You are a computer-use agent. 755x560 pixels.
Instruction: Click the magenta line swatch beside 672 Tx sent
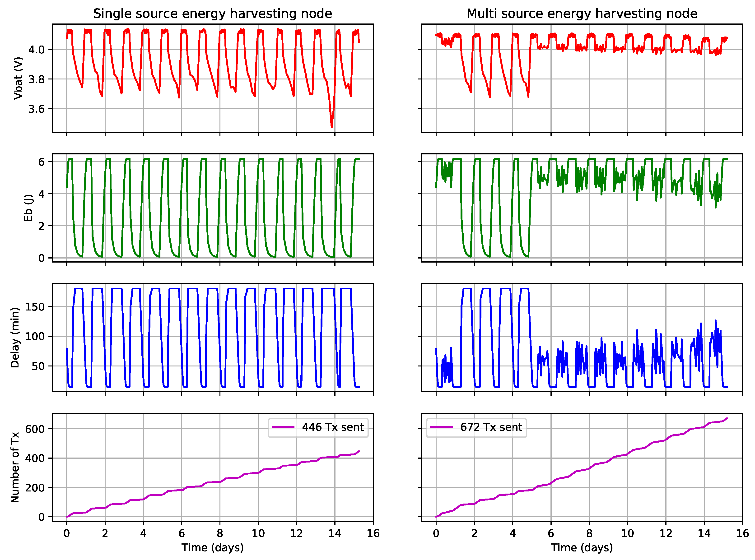tap(441, 427)
